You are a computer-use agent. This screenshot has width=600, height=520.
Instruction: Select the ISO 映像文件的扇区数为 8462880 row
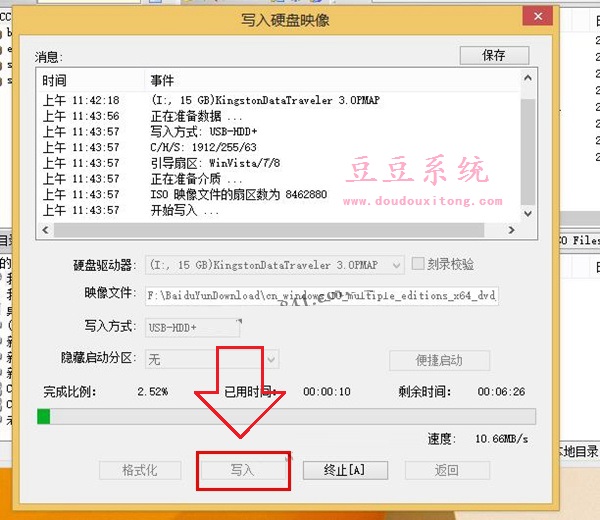tap(279, 195)
